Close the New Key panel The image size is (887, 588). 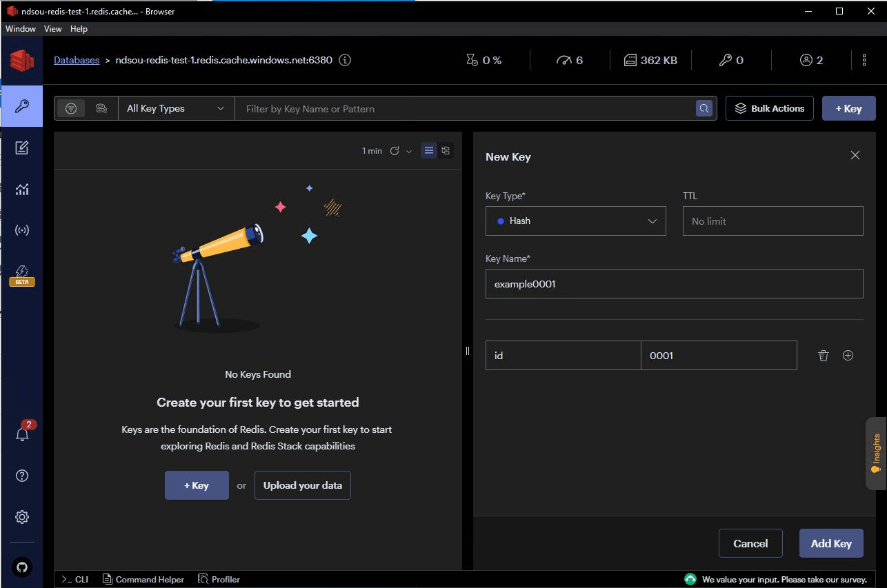pos(855,156)
